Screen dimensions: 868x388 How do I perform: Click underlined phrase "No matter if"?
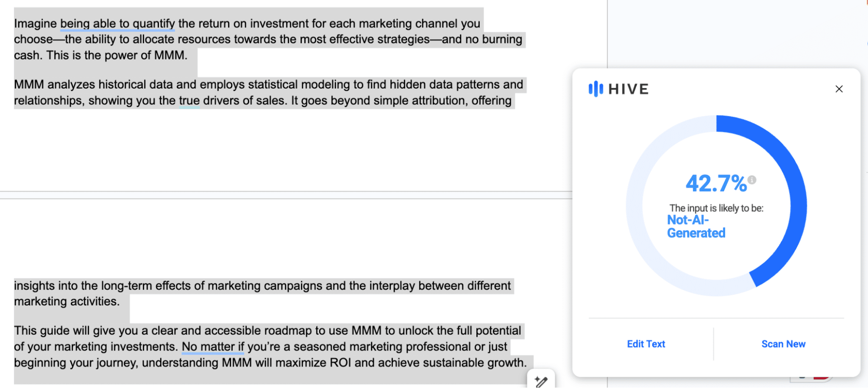tap(213, 347)
